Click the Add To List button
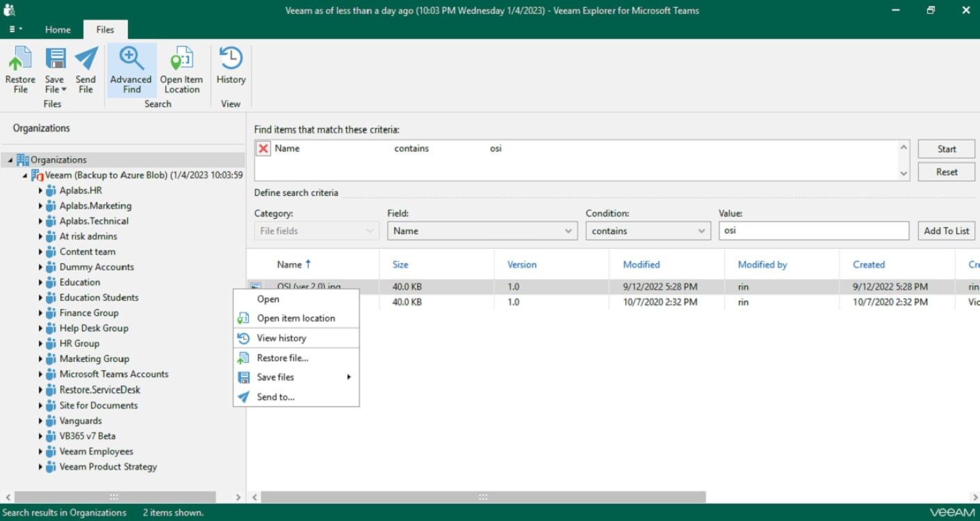This screenshot has height=521, width=980. tap(947, 231)
